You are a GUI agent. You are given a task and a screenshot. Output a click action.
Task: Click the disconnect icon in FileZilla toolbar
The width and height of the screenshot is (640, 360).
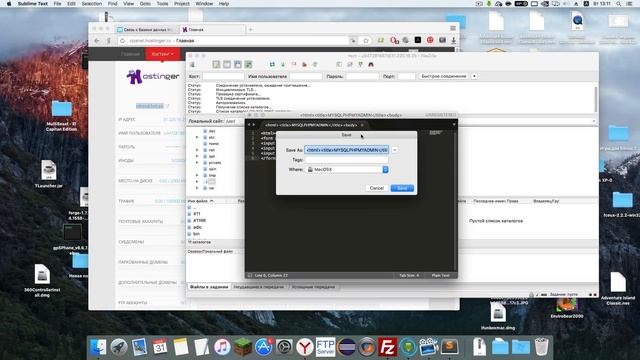(304, 64)
